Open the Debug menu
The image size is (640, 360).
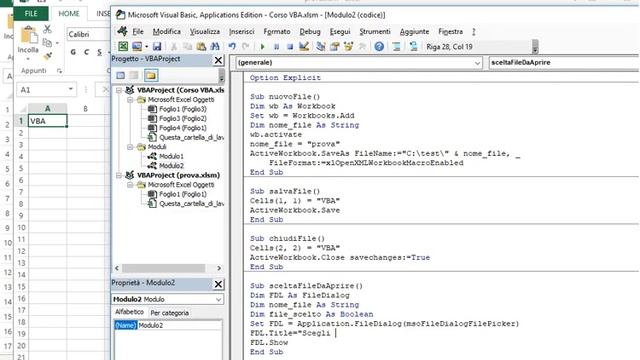click(310, 31)
